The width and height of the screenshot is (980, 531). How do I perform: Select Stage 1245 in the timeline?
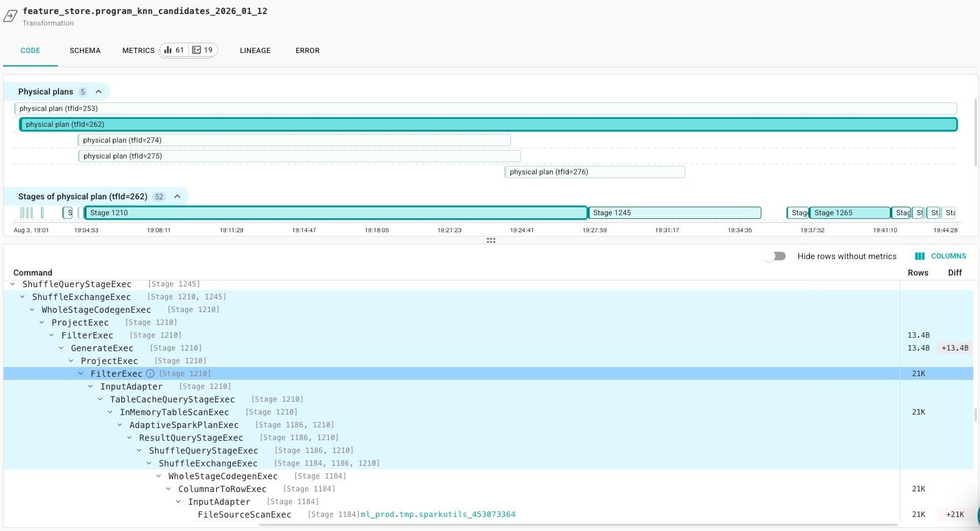click(x=674, y=213)
